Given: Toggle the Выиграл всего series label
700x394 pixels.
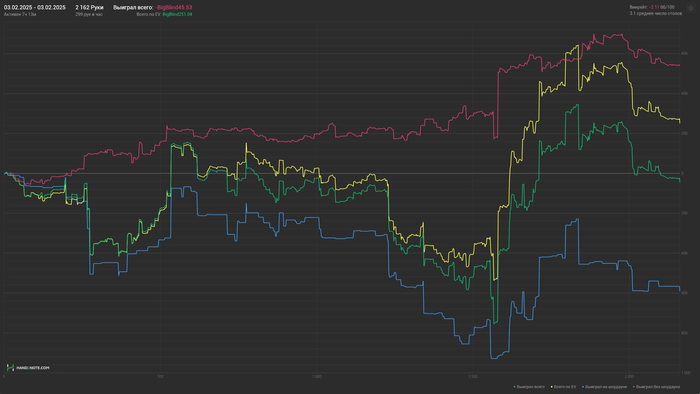Looking at the screenshot, I should click(531, 387).
